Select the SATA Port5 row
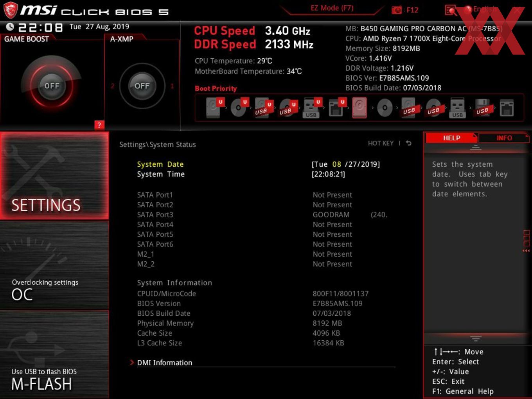This screenshot has height=399, width=532. pos(244,234)
